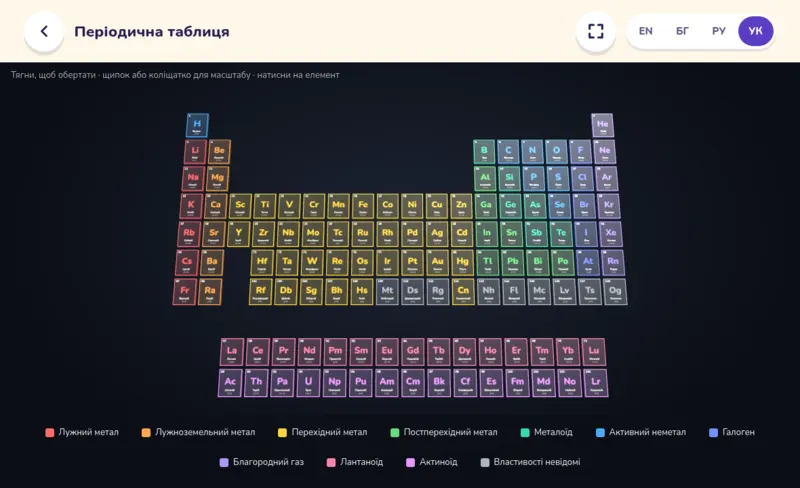The width and height of the screenshot is (800, 488).
Task: Click the red Лужний метал swatch
Action: (x=49, y=433)
